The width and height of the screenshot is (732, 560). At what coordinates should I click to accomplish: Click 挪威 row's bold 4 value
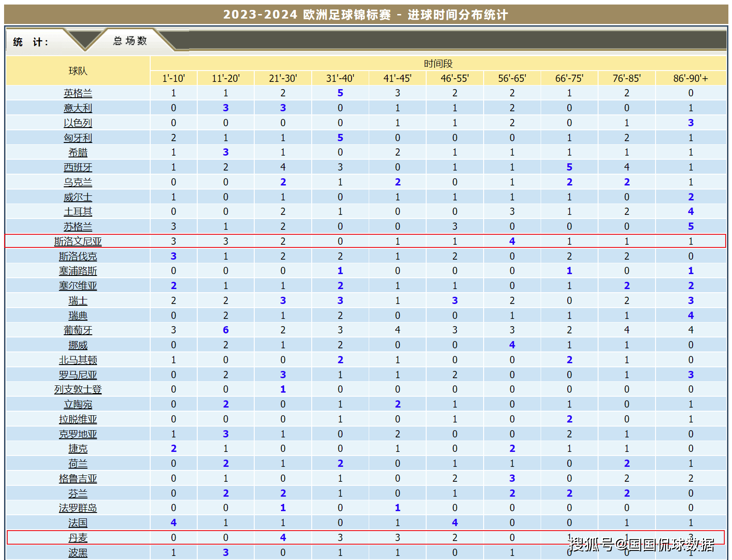point(512,345)
